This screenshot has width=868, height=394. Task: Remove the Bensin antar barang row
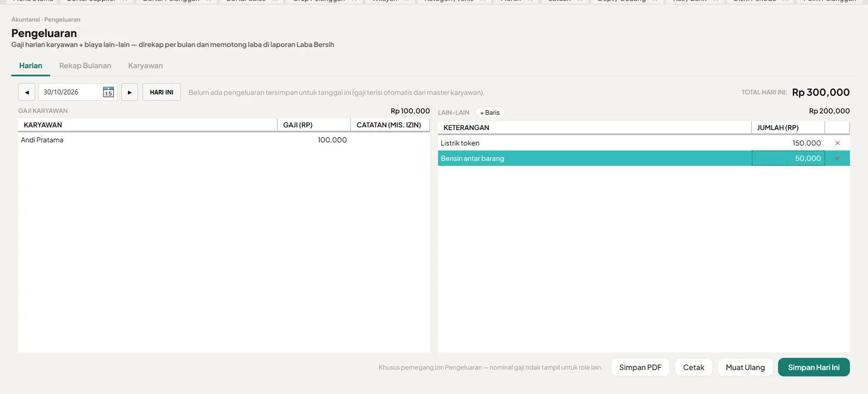click(838, 158)
